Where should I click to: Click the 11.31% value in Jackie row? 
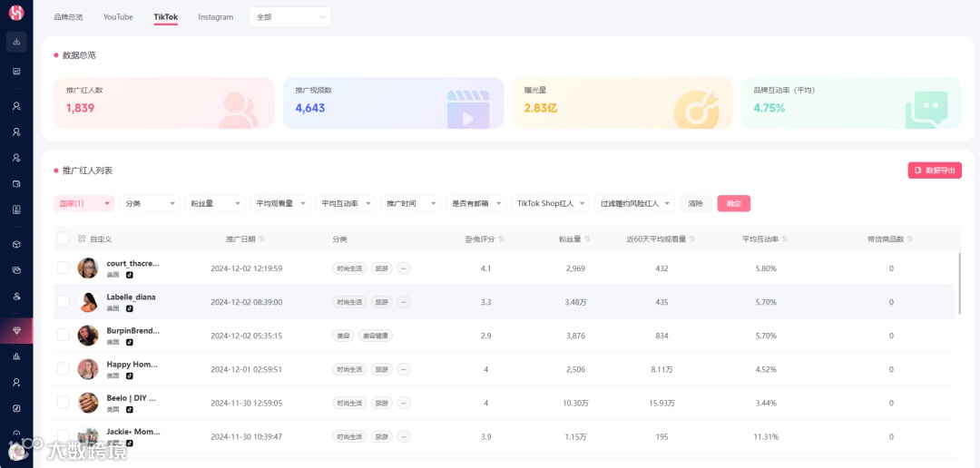pos(765,437)
